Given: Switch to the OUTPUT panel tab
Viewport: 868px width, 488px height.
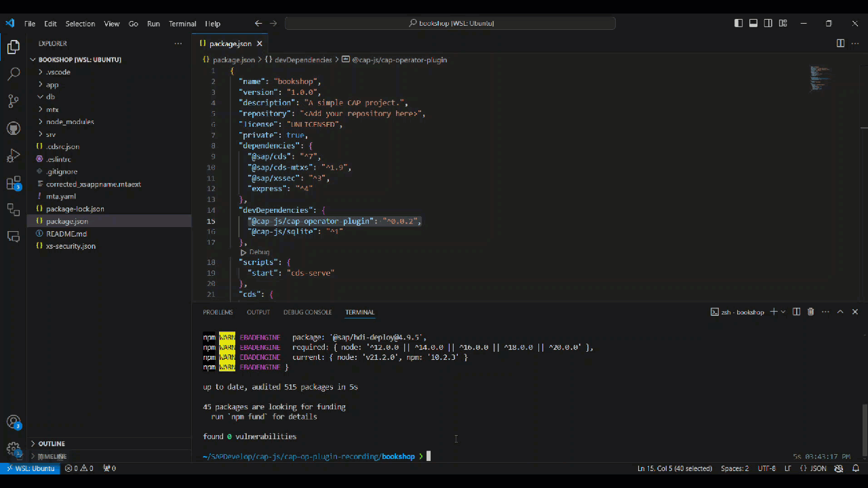Looking at the screenshot, I should click(x=258, y=312).
